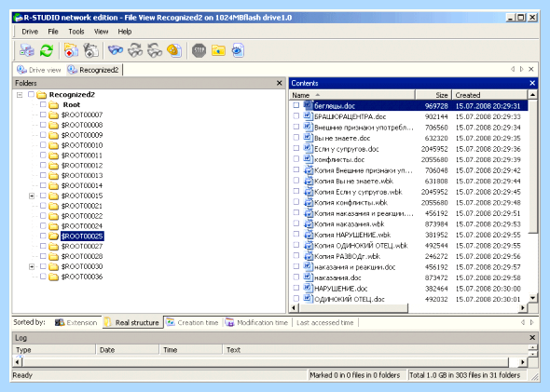Close the Log panel
This screenshot has width=550, height=392.
532,338
